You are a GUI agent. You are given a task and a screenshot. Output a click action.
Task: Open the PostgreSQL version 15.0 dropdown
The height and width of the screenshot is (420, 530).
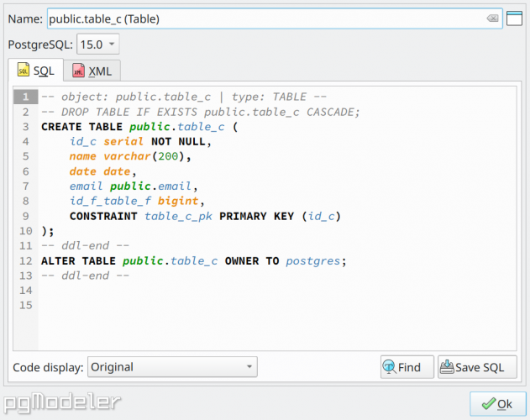(98, 45)
